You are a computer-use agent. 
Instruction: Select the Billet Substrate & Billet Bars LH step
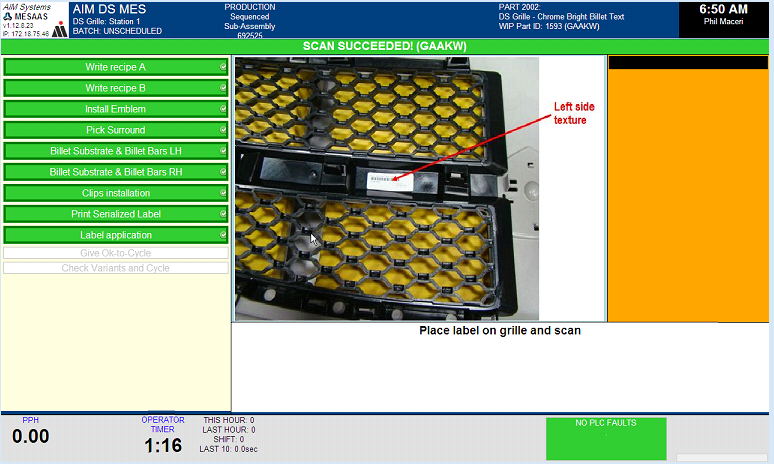[x=115, y=151]
